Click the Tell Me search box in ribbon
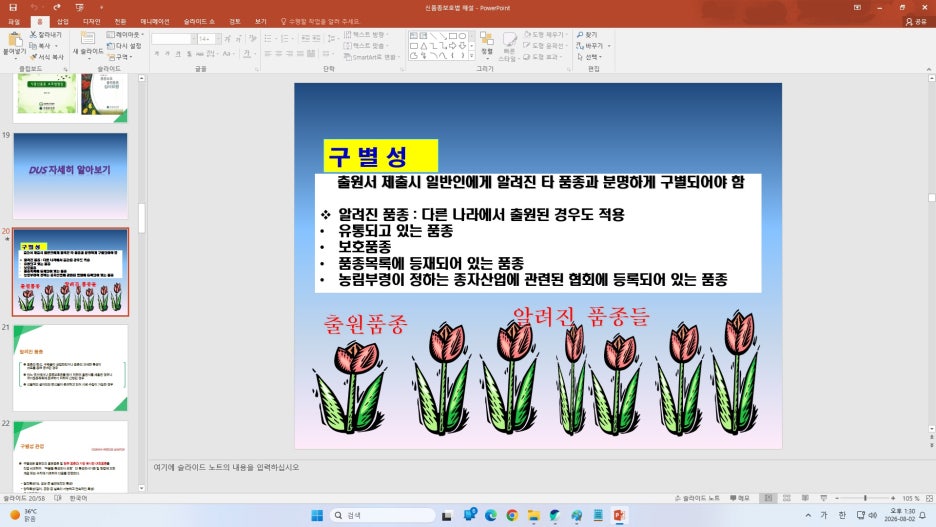 point(320,21)
